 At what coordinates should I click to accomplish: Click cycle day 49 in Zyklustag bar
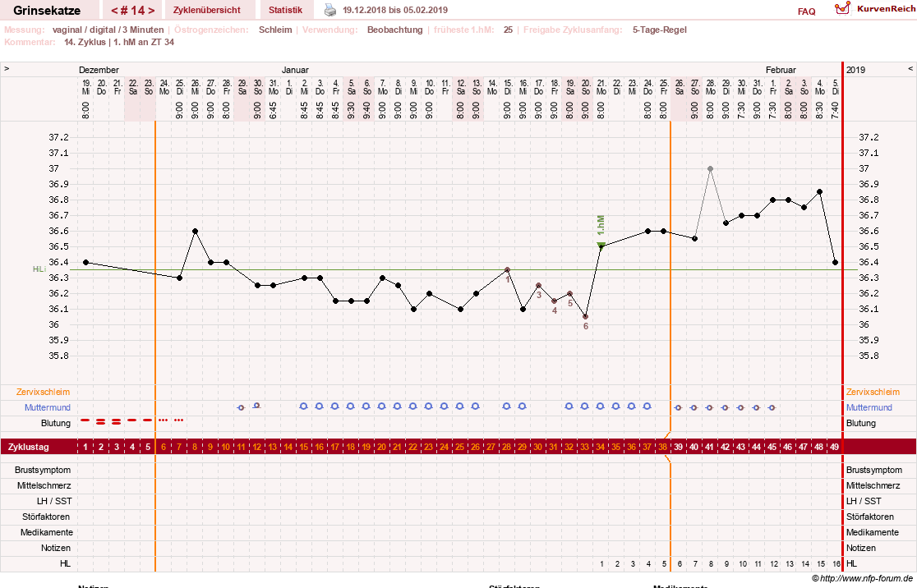click(835, 447)
